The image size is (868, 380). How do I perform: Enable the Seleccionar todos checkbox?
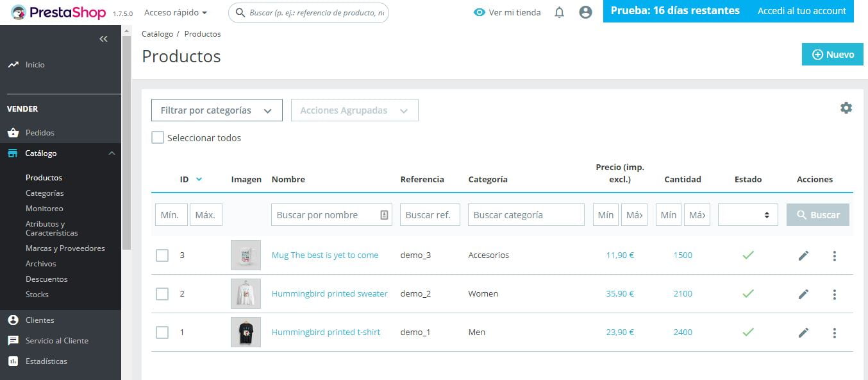157,137
